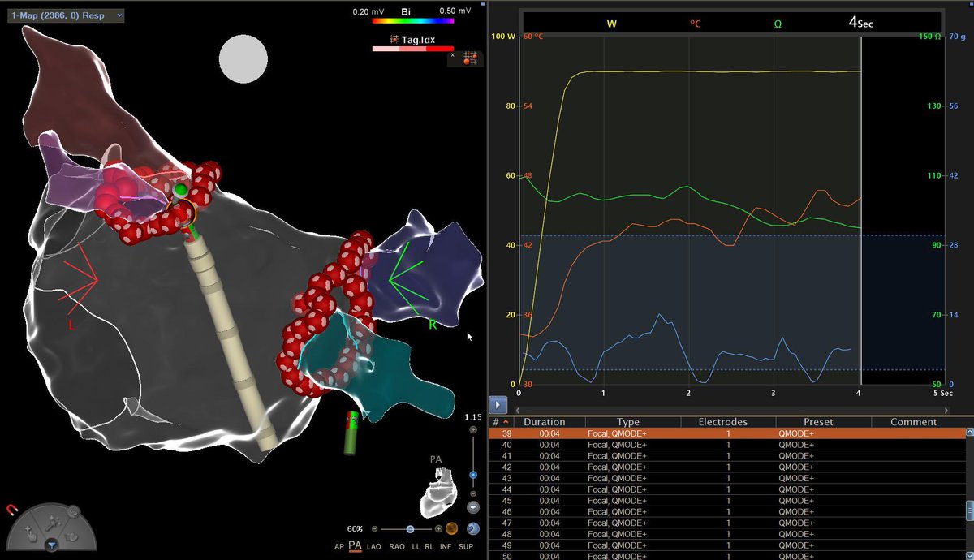The image size is (974, 560).
Task: Click the play button under the ablation graph
Action: click(x=497, y=403)
